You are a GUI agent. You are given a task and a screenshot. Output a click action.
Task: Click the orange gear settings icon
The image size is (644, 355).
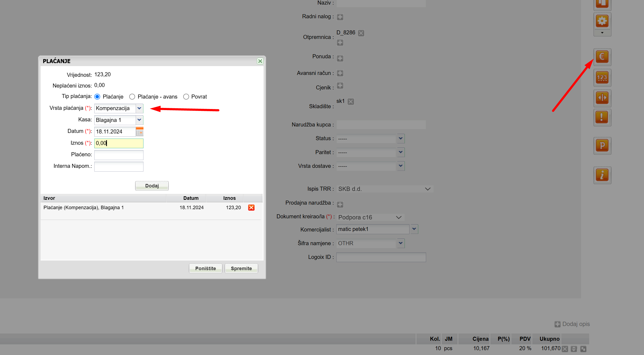coord(602,21)
